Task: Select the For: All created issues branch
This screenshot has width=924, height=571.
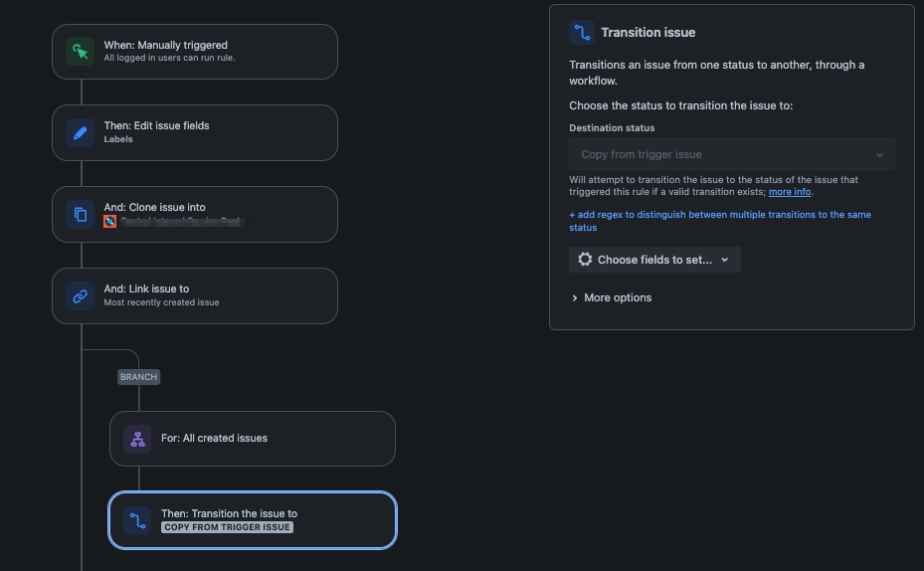Action: tap(253, 439)
